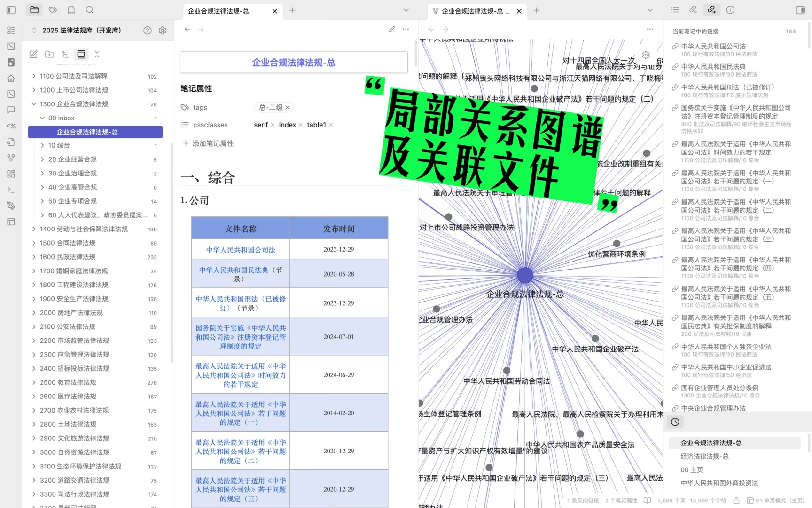Toggle the left sidebar
This screenshot has height=508, width=812.
click(x=11, y=9)
